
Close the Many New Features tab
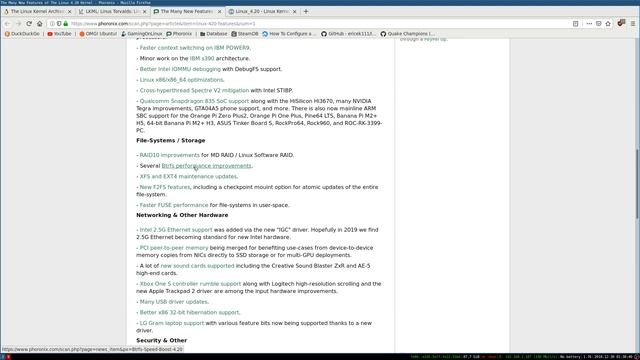coord(220,11)
